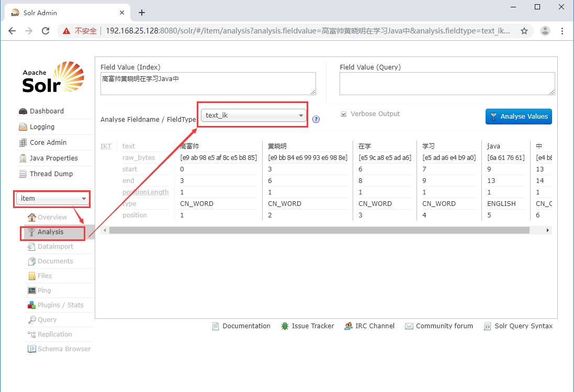
Task: Click the Ping monitor icon
Action: coord(32,291)
